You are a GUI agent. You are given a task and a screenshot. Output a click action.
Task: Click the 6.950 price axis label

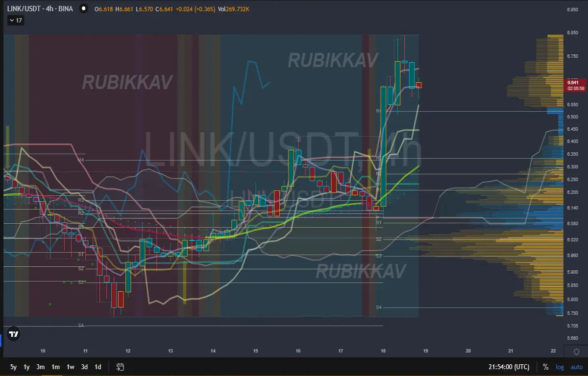tap(572, 10)
